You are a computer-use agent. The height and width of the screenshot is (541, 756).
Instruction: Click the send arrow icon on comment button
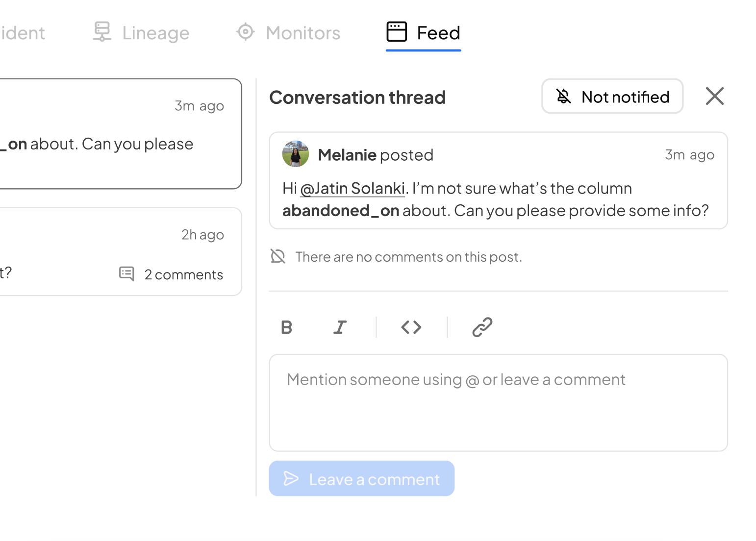point(291,479)
